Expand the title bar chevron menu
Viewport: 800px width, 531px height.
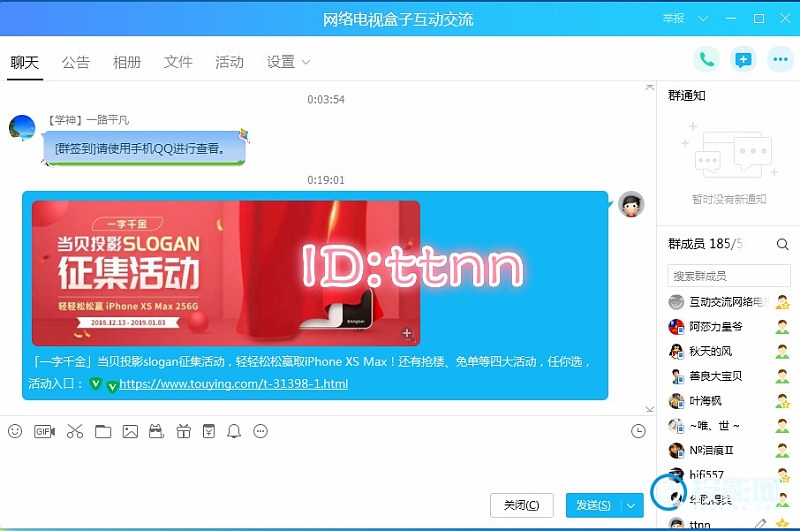click(x=703, y=19)
